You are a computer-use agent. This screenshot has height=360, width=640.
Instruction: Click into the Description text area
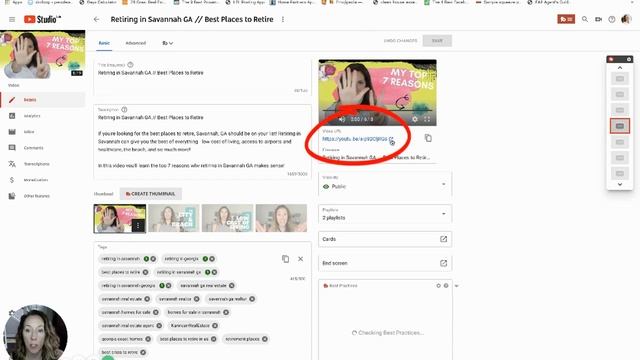click(202, 142)
